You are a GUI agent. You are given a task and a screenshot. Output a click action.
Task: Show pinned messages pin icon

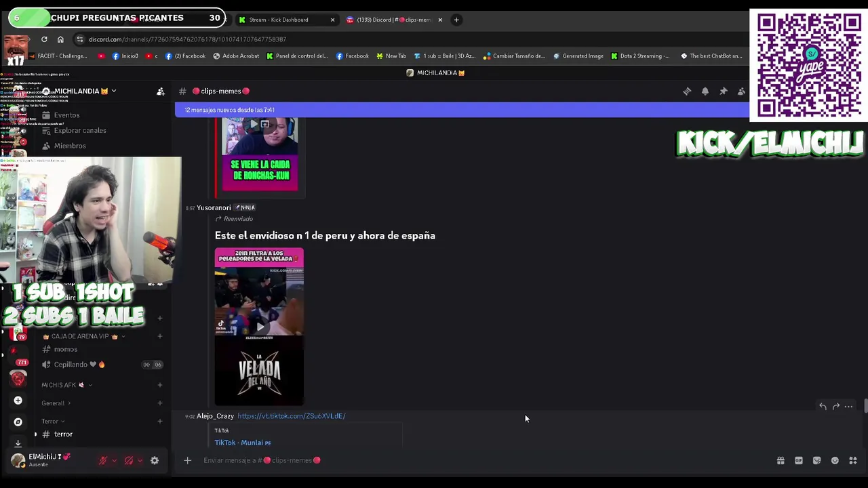tap(724, 91)
